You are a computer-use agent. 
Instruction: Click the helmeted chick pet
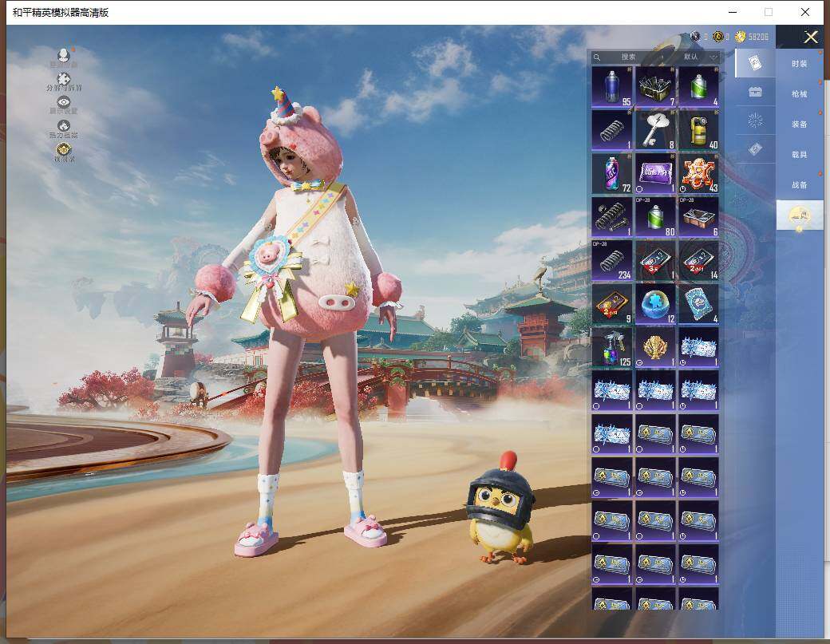(x=500, y=508)
